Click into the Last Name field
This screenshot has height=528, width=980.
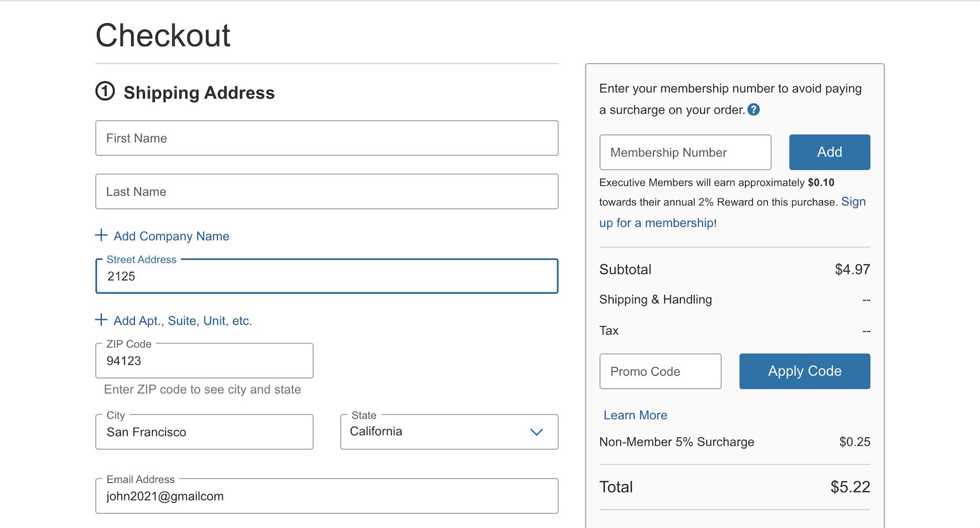pyautogui.click(x=326, y=191)
